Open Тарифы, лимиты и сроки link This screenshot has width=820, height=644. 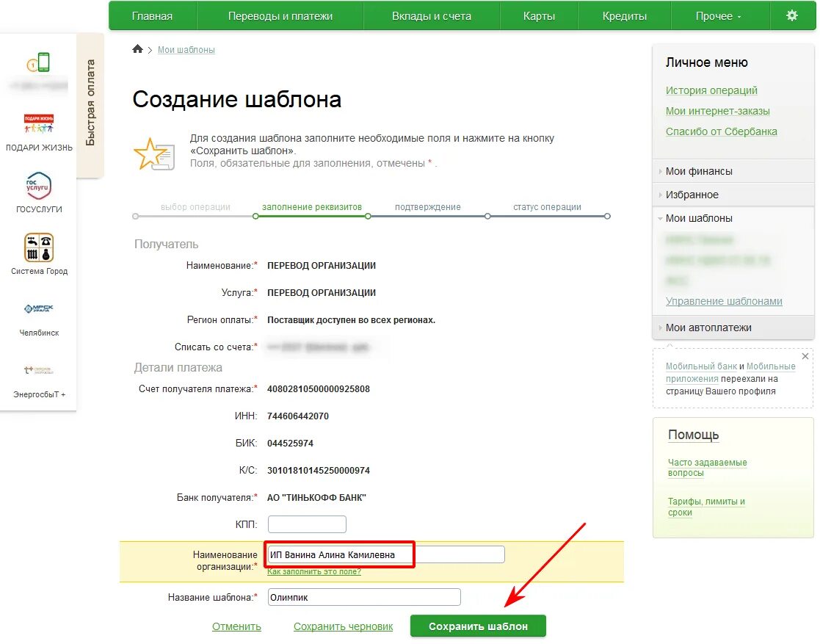[706, 507]
